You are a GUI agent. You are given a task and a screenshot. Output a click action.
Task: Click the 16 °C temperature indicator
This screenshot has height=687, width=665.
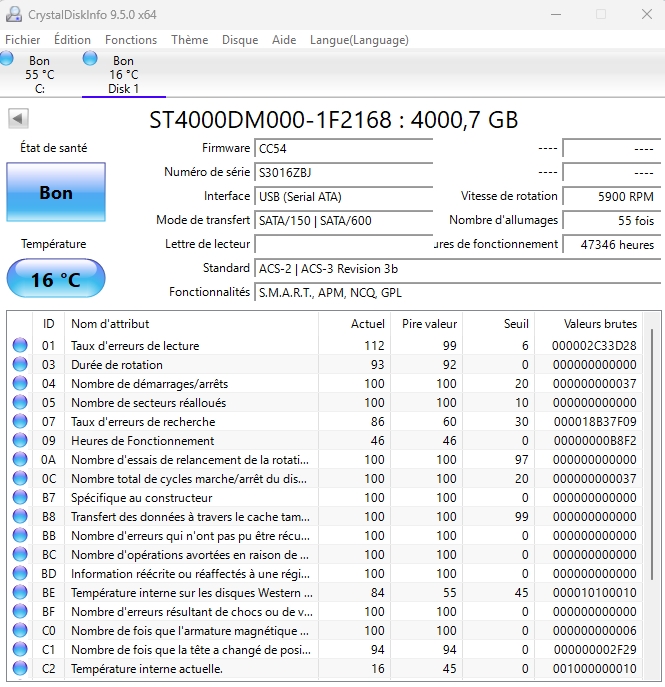pyautogui.click(x=55, y=279)
